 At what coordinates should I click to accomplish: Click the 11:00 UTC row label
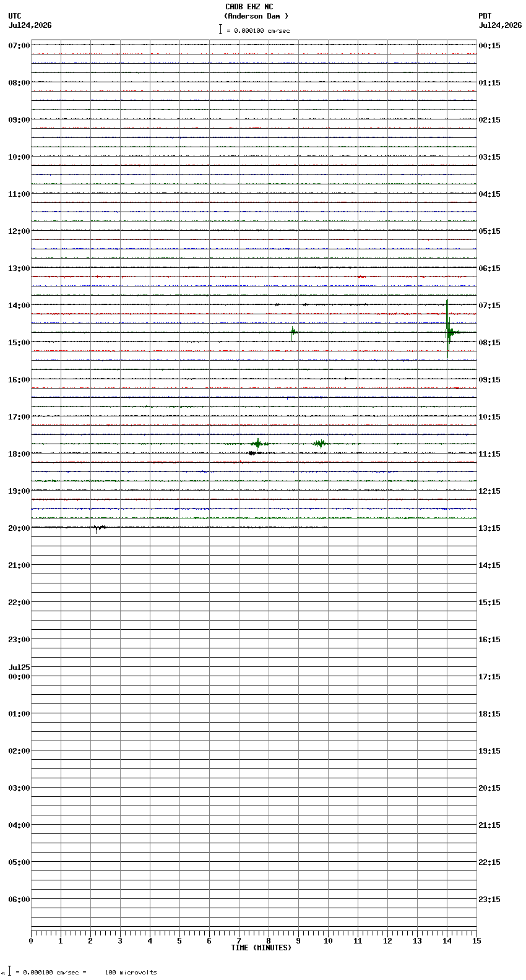pyautogui.click(x=19, y=194)
